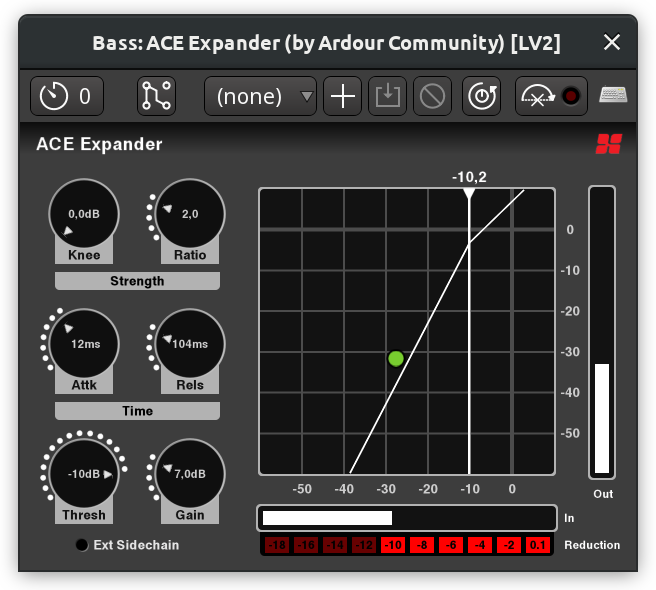Click the threshold marker triangle at -10,2
Viewport: 656px width, 590px height.
coord(469,193)
